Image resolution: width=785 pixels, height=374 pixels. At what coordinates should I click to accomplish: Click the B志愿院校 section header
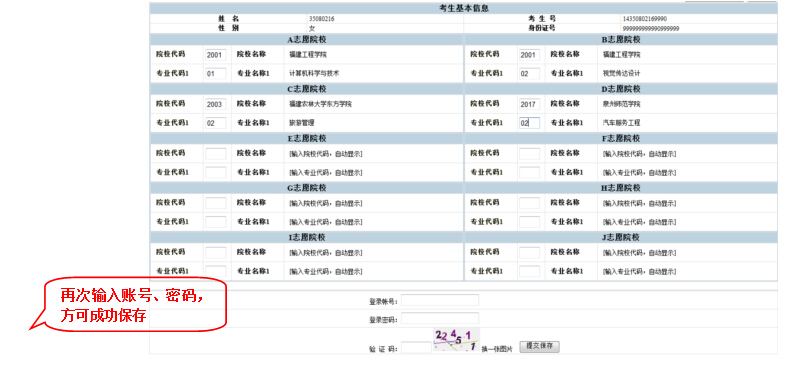(621, 40)
